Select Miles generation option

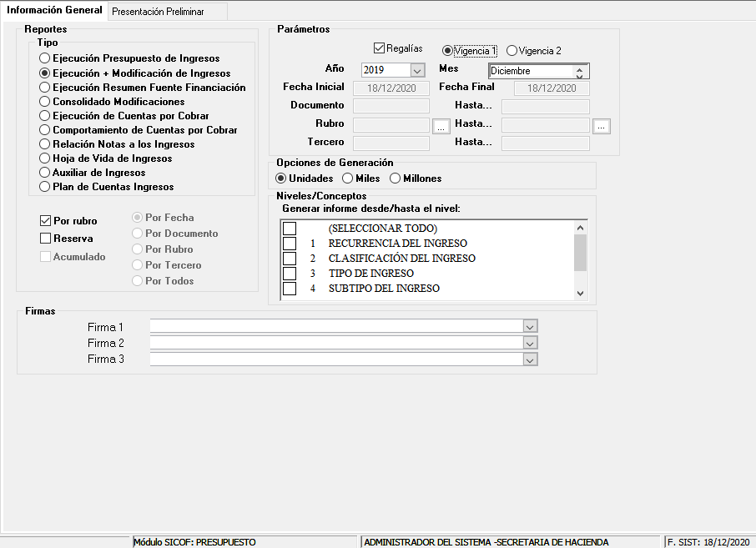point(348,178)
